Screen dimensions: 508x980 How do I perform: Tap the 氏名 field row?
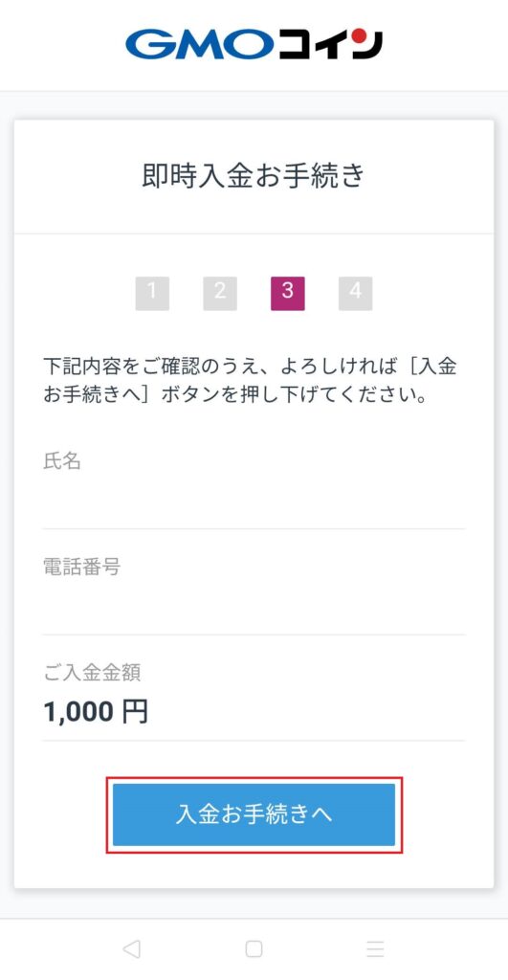coord(254,487)
